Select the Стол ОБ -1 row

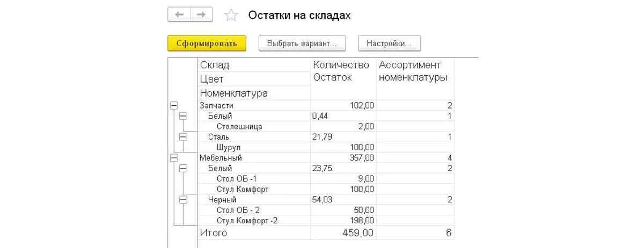pyautogui.click(x=238, y=179)
